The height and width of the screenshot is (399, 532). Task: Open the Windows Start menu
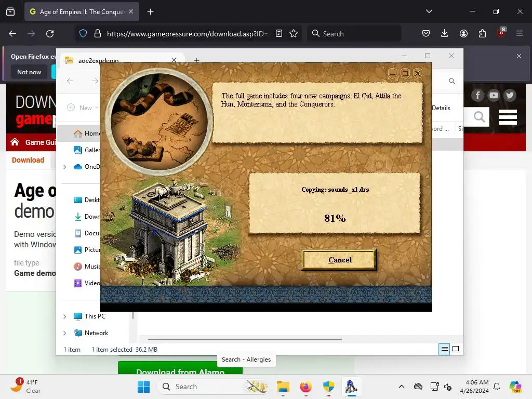point(143,387)
